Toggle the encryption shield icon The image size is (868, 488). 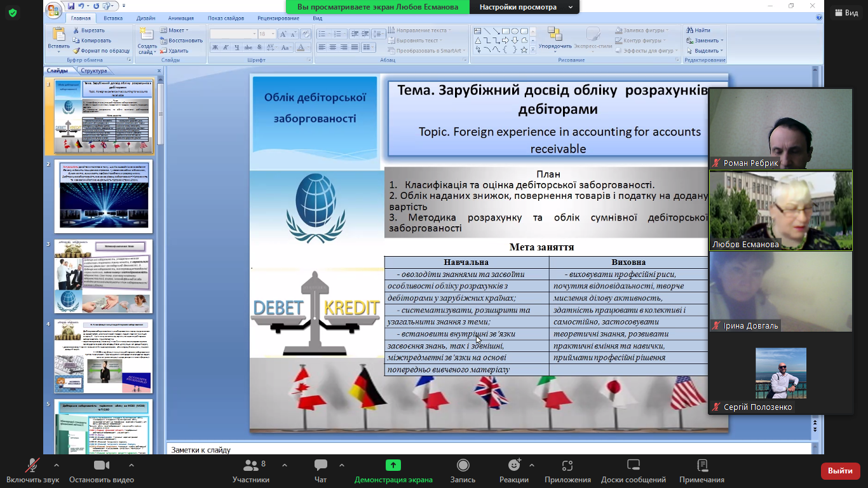(x=13, y=13)
